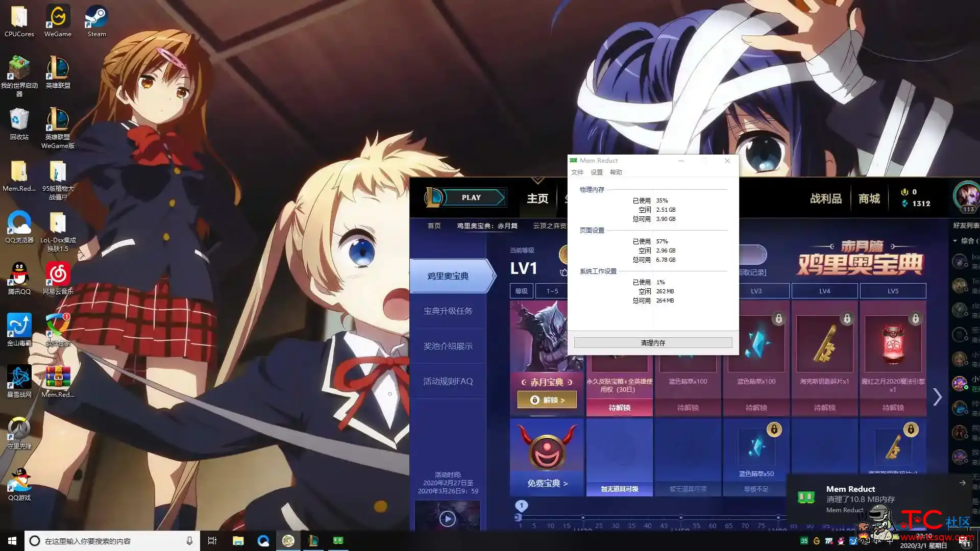980x551 pixels.
Task: Open 文件 menu in Mem Reduct
Action: point(577,172)
